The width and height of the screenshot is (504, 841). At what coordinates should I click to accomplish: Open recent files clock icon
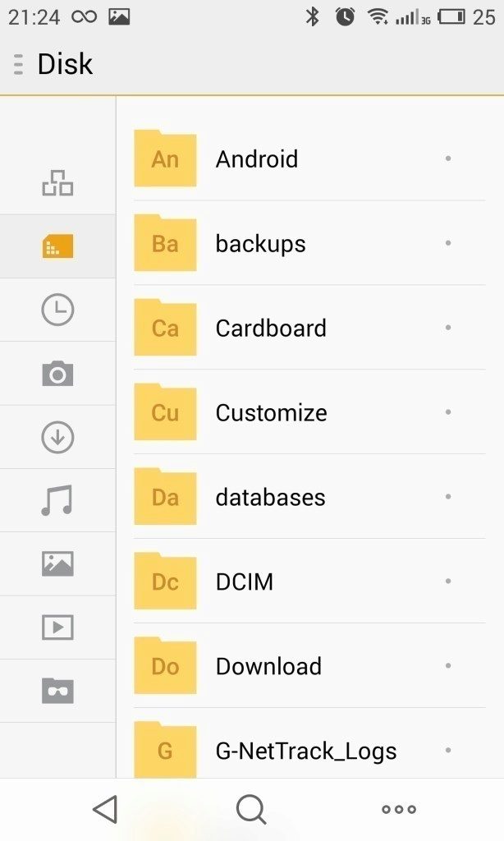point(57,310)
